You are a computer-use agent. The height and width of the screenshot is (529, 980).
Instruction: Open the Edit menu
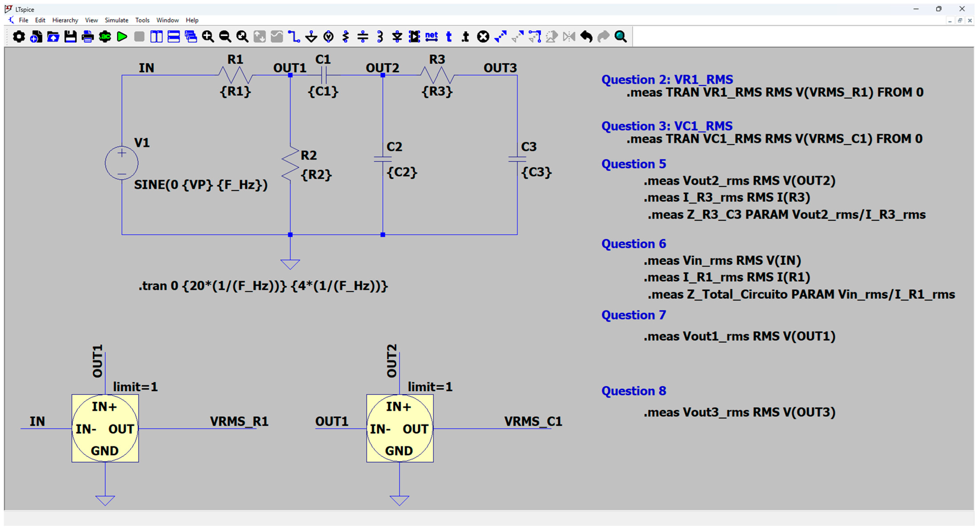tap(40, 20)
